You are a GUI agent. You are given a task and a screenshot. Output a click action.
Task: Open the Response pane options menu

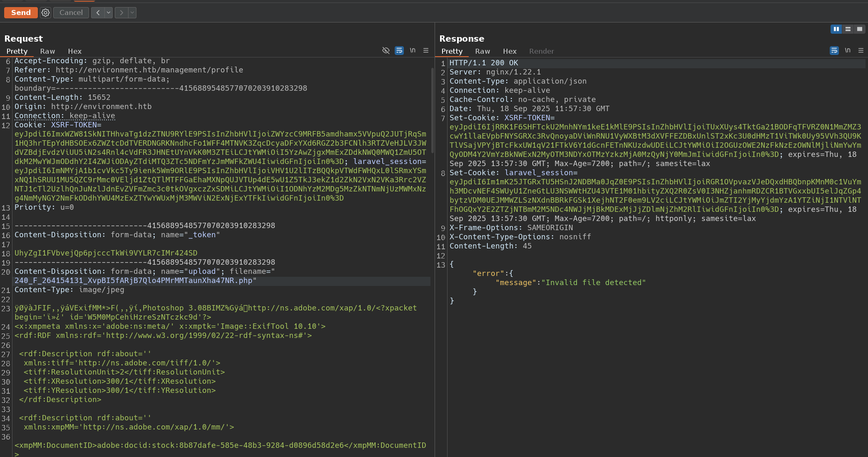[861, 50]
